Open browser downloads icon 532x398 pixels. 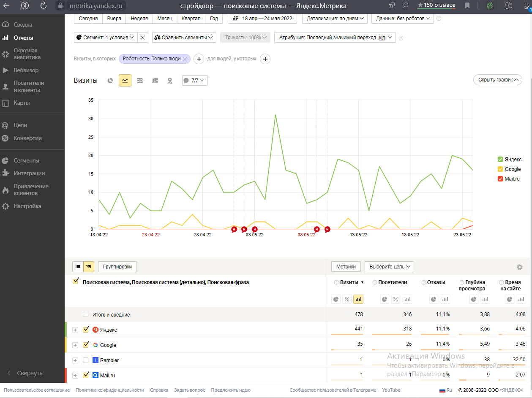pos(527,5)
